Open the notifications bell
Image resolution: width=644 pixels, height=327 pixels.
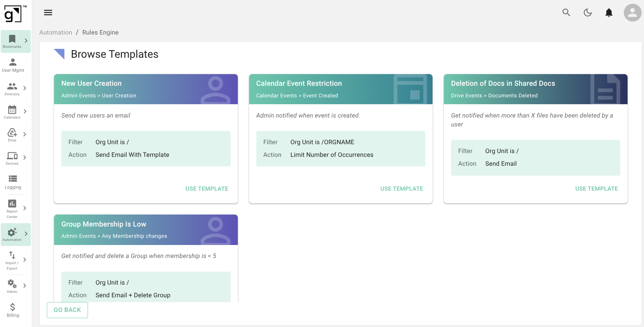[x=609, y=13]
